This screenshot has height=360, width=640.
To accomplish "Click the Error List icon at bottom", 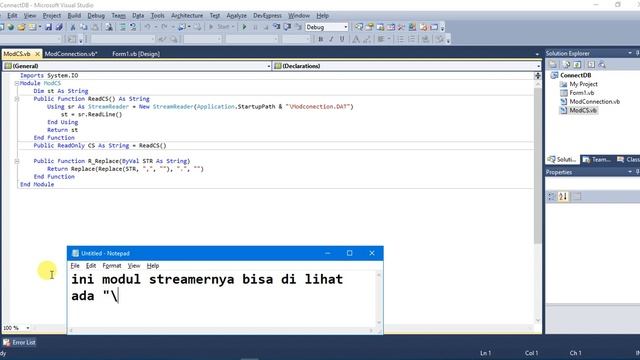I will coord(7,342).
